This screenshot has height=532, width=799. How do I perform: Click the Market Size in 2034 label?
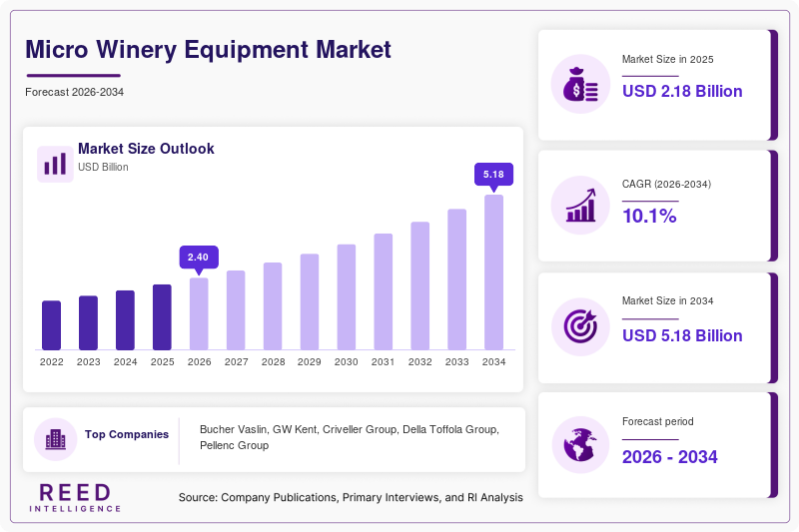point(667,300)
